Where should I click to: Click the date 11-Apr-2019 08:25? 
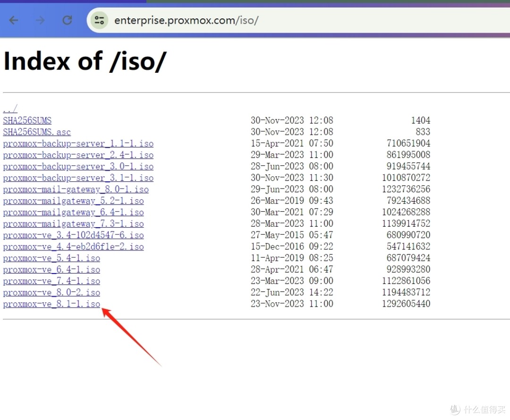tap(292, 258)
